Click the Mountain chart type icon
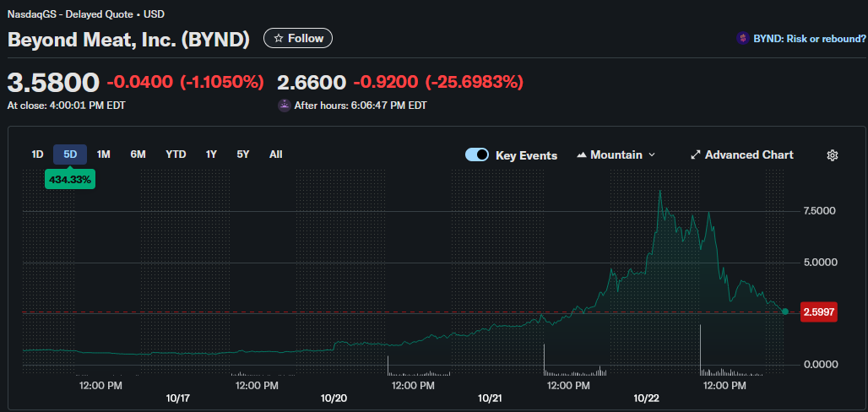 [581, 155]
